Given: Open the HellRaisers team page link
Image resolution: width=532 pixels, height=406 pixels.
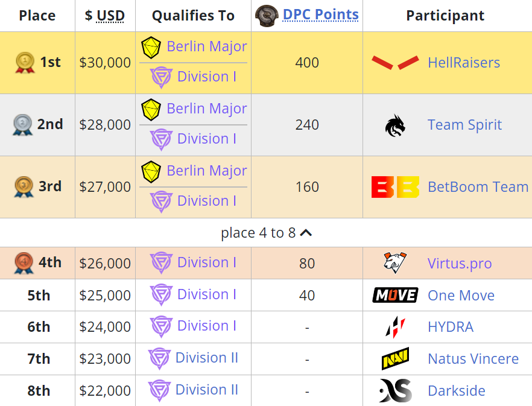Looking at the screenshot, I should pos(463,63).
